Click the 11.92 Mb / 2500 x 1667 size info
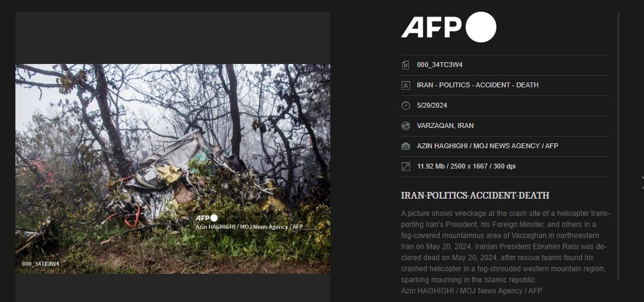 pyautogui.click(x=466, y=167)
